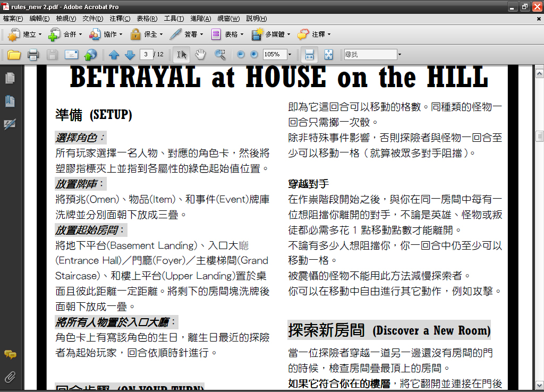Open the 注釋(C) menu
The image size is (544, 392).
click(x=120, y=19)
